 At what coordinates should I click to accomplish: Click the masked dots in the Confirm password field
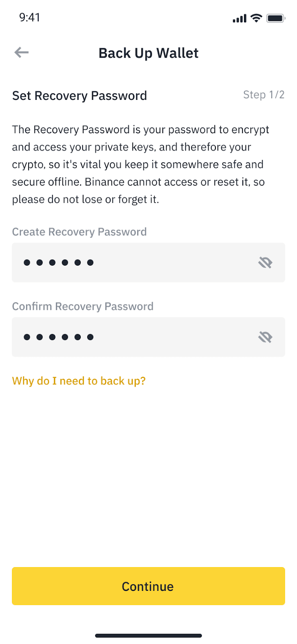tap(59, 337)
